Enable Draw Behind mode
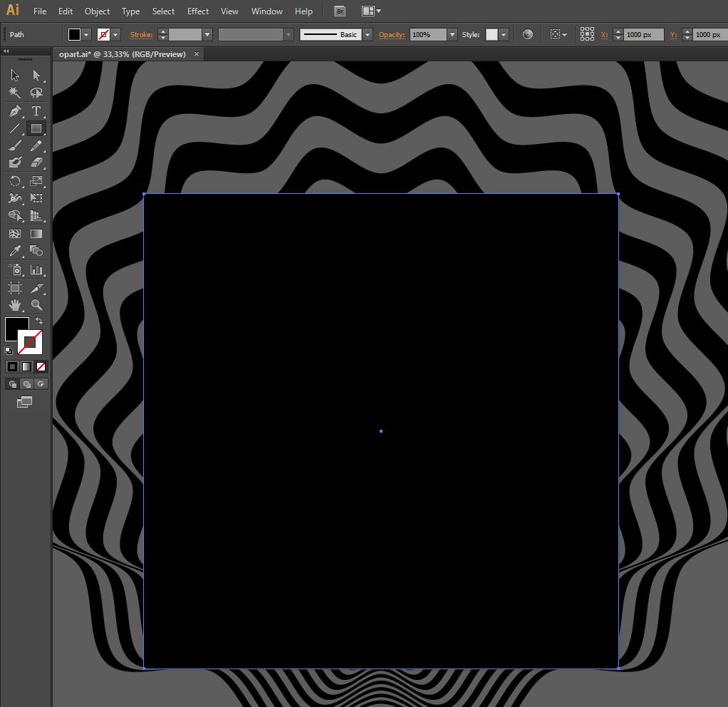 [x=26, y=383]
